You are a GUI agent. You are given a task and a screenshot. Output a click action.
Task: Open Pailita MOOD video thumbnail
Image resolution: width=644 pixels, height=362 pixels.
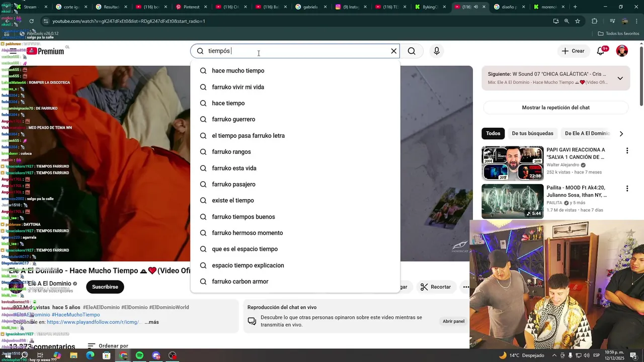513,201
